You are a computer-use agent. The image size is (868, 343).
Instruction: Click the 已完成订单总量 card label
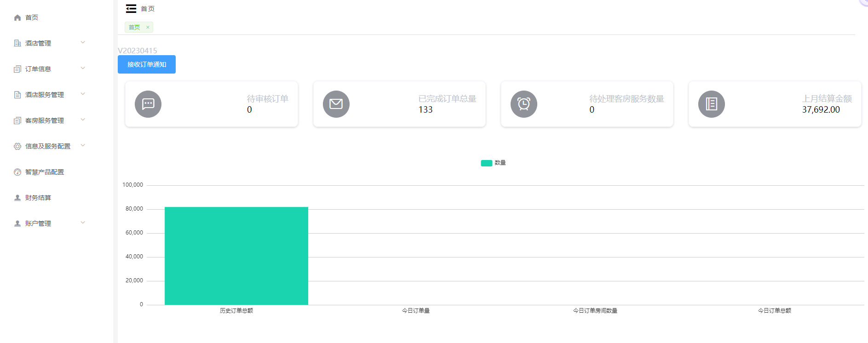(447, 99)
